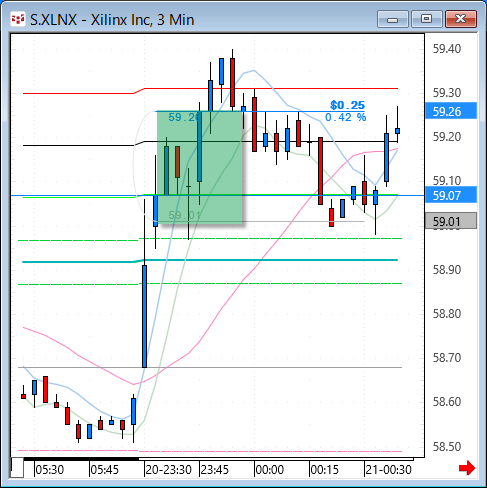This screenshot has height=488, width=487.
Task: Click the 59.20 price axis label
Action: 447,137
